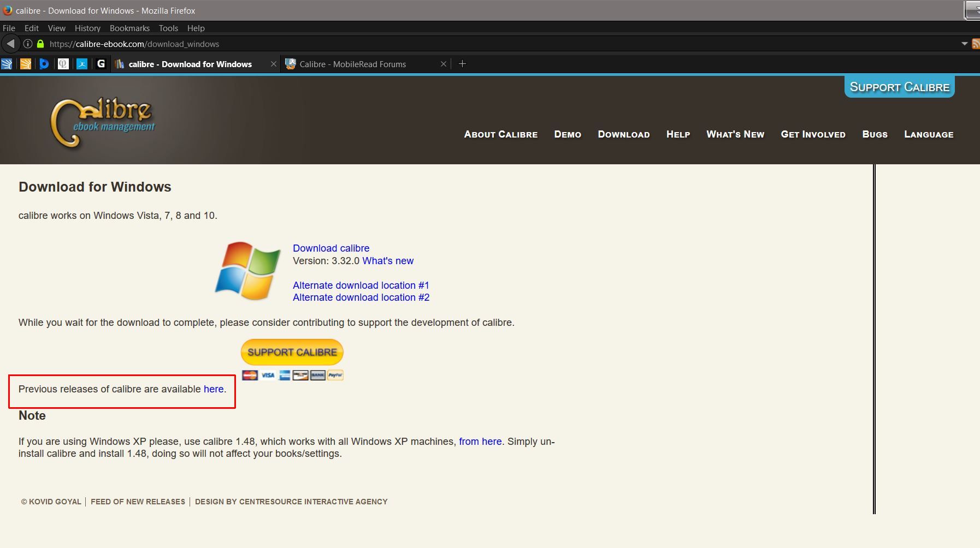The height and width of the screenshot is (548, 980).
Task: Click the 'Kovid Goyal' footer link
Action: pos(51,502)
